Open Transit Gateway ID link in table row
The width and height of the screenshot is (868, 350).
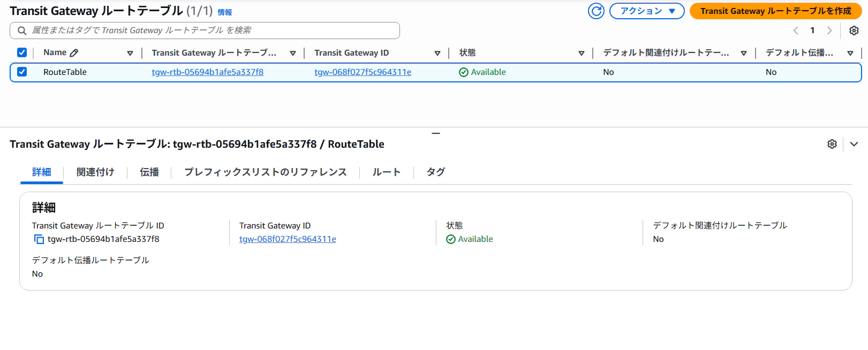[x=363, y=72]
